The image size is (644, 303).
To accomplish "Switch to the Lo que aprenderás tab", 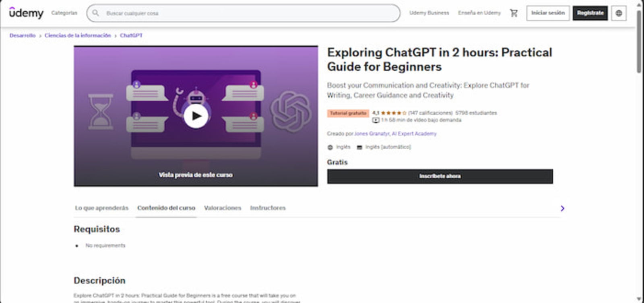I will [x=101, y=208].
